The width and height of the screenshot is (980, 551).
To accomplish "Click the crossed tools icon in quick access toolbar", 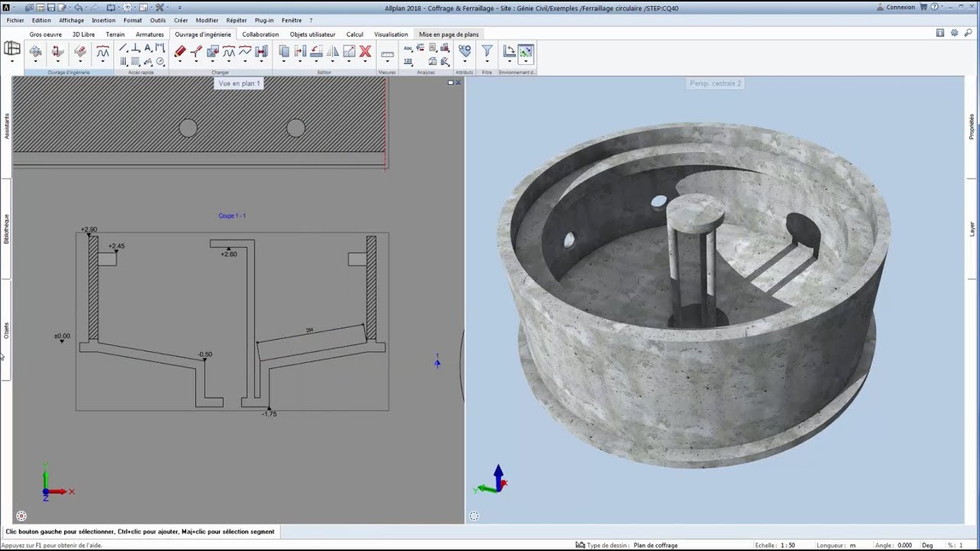I will (159, 8).
